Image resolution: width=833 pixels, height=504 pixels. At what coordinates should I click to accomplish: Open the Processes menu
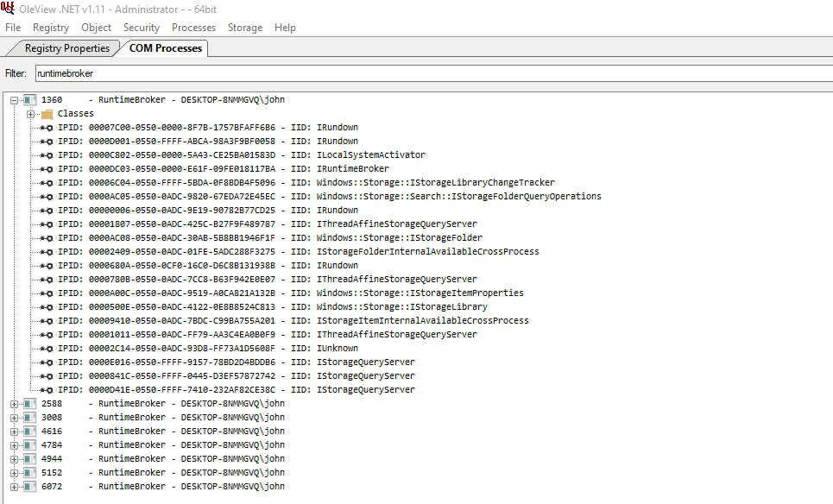(193, 27)
